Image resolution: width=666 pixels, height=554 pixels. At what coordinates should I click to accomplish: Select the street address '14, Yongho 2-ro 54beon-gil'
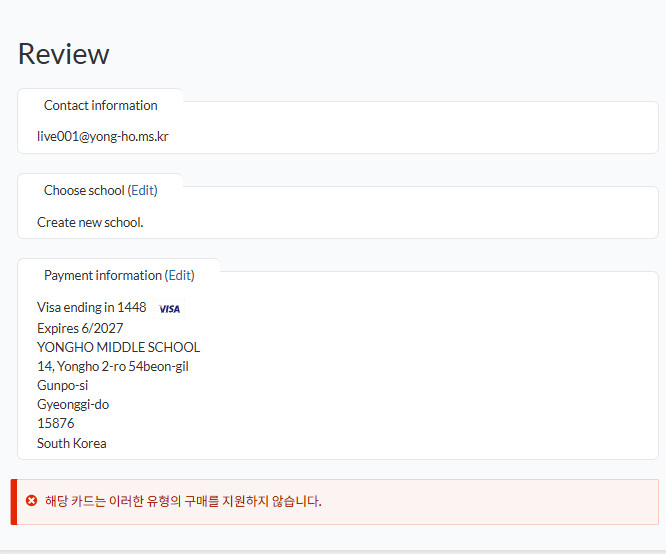[113, 366]
